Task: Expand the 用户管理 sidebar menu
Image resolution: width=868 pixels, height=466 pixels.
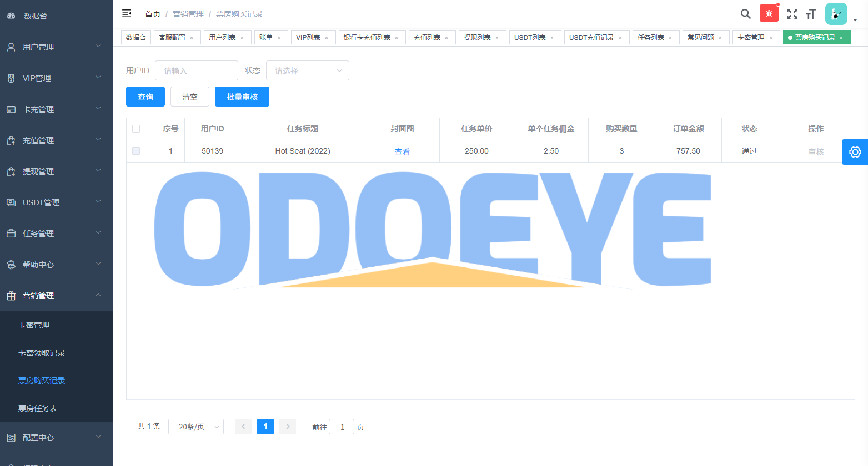Action: coord(56,47)
